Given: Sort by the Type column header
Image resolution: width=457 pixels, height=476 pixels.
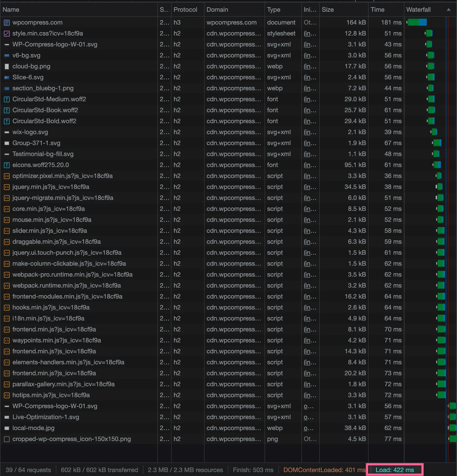Looking at the screenshot, I should coord(283,10).
